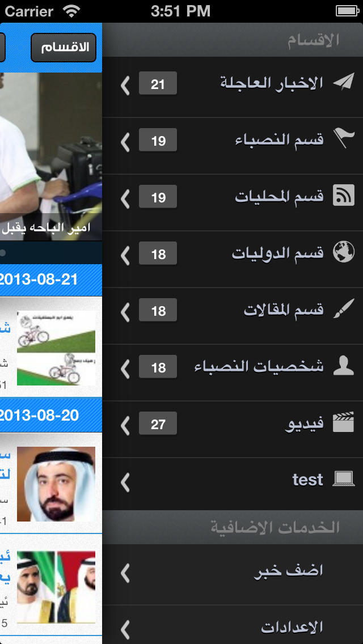
Task: Open the bicycle cartoon news thumbnail
Action: (56, 348)
